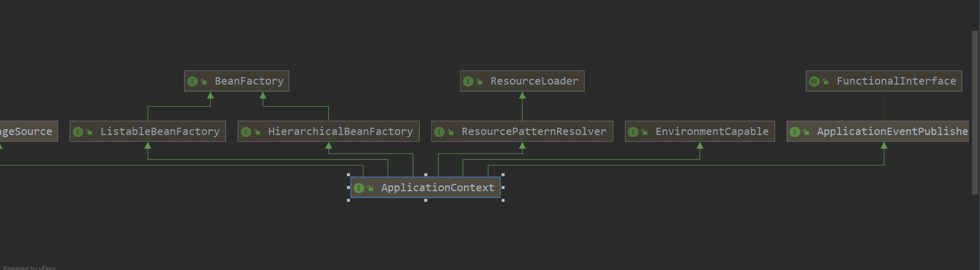Screen dimensions: 980x270
Task: Click bottom-center selection handle of ApplicationContext
Action: (425, 200)
